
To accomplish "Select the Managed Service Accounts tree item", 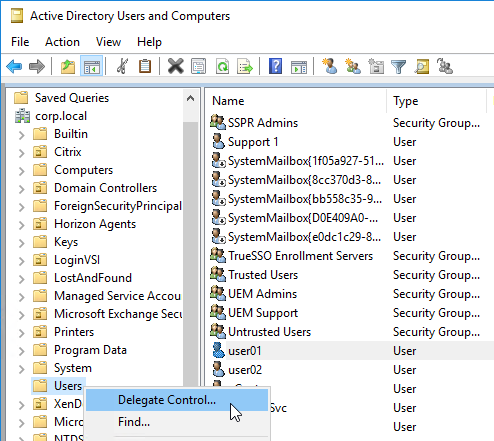I will click(x=118, y=296).
